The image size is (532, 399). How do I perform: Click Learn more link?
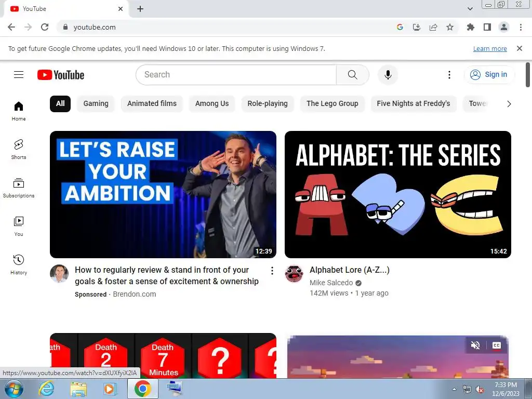pos(490,48)
